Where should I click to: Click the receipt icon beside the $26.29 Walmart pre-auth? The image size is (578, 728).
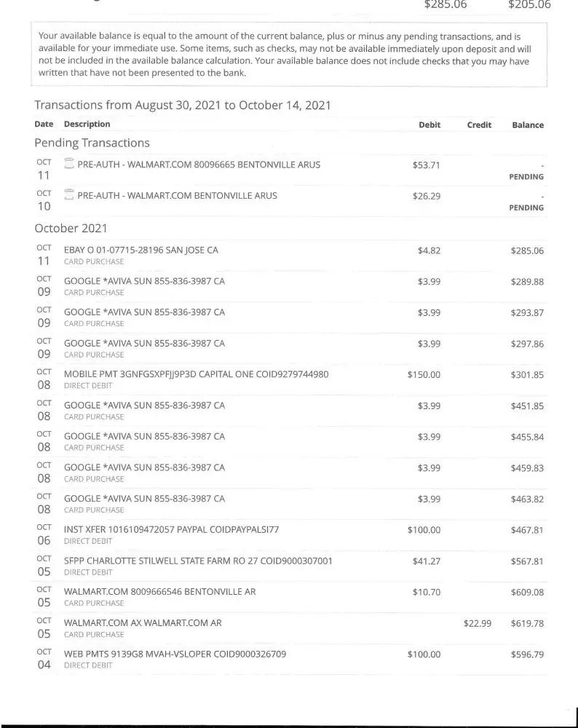(x=69, y=195)
